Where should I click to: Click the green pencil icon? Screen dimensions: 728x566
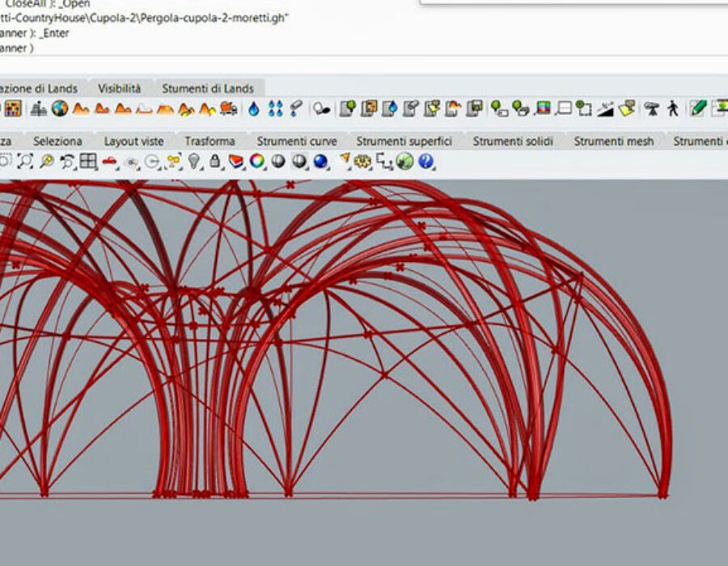[698, 108]
